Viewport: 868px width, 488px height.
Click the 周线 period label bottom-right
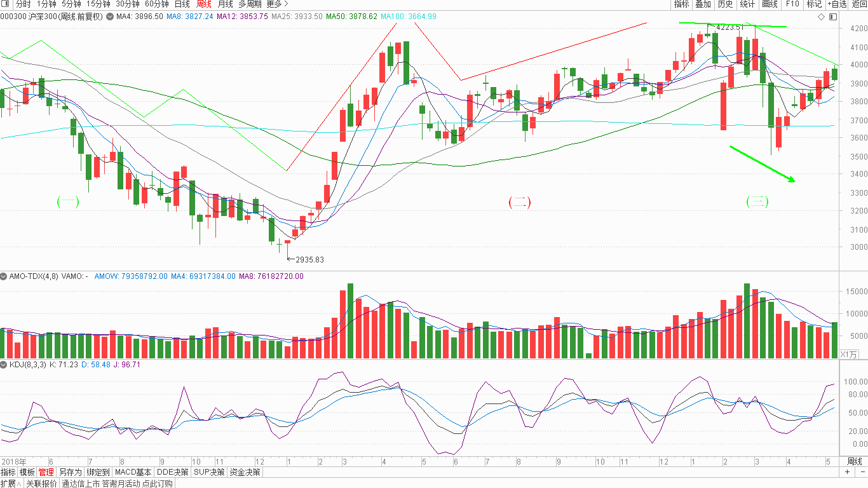pyautogui.click(x=855, y=461)
